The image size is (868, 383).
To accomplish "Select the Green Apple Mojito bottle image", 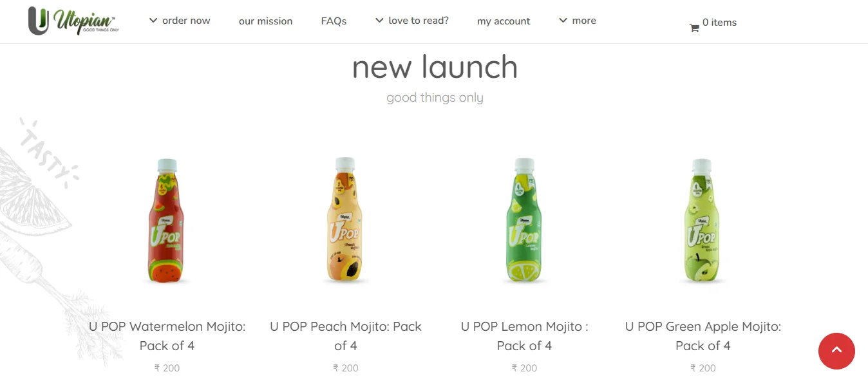I will click(703, 221).
